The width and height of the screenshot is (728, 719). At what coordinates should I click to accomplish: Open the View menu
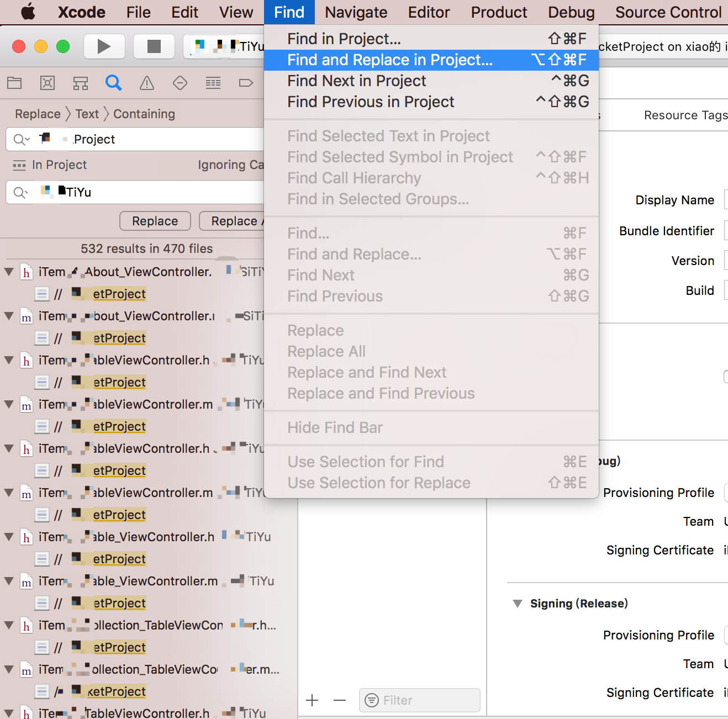click(x=236, y=12)
